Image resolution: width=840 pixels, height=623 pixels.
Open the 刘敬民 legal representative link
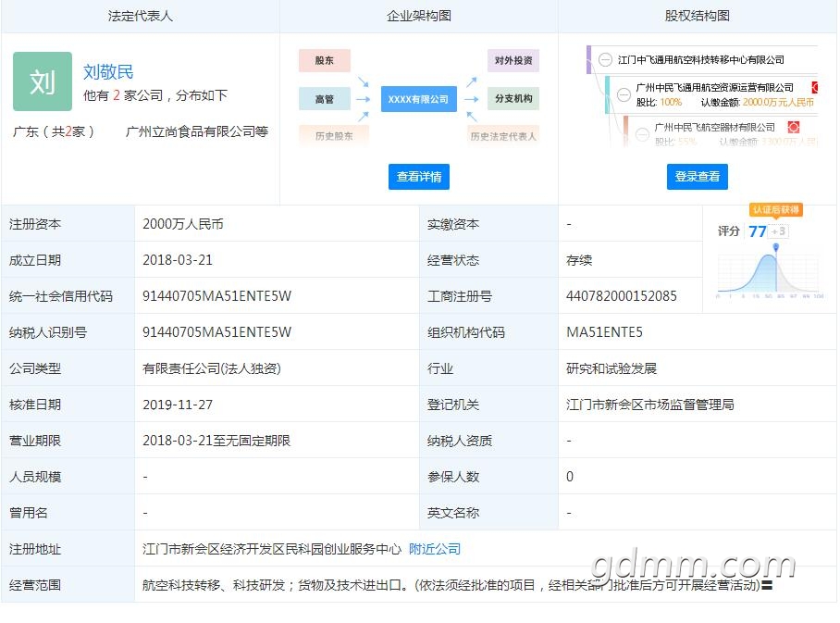tap(108, 72)
